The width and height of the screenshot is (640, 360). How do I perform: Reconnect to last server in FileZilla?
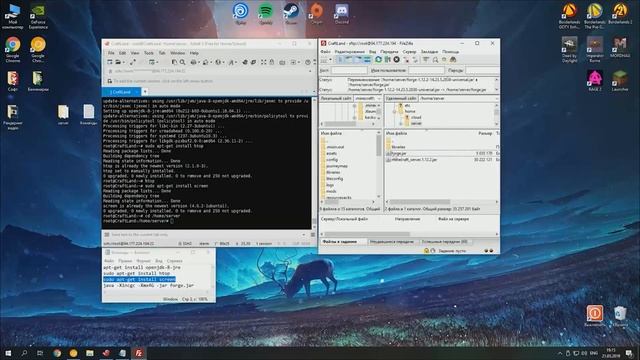coord(415,60)
